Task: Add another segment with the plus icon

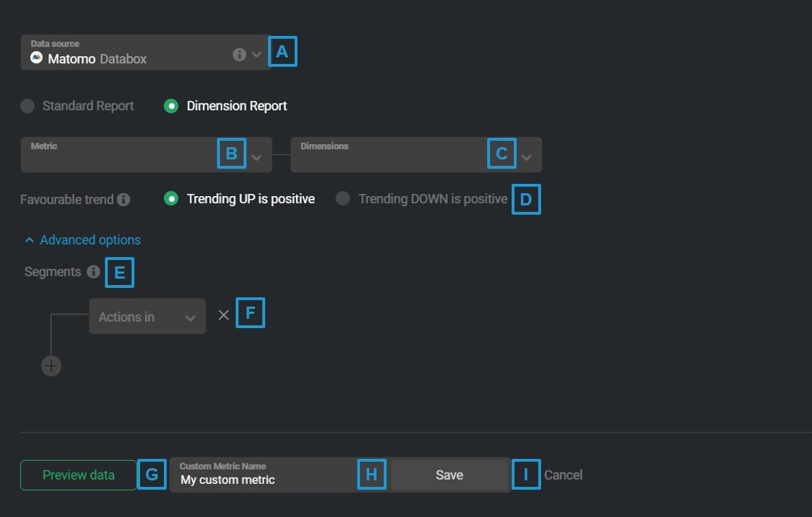Action: tap(51, 365)
